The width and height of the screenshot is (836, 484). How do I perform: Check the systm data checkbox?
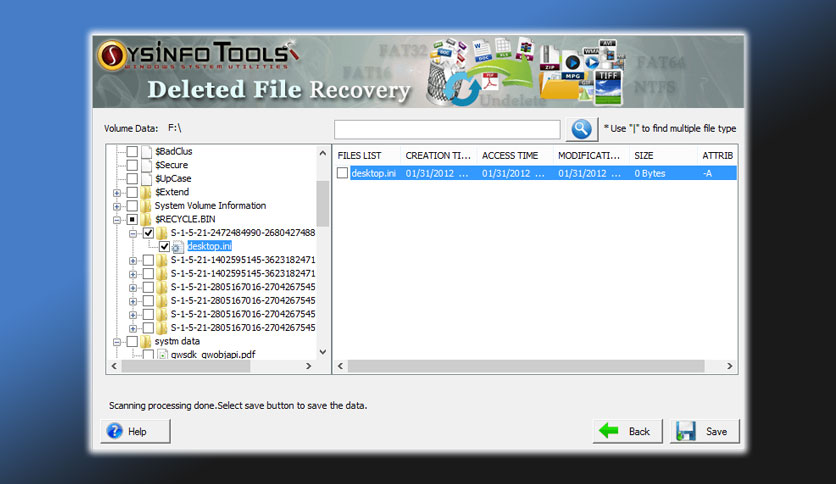(x=132, y=341)
